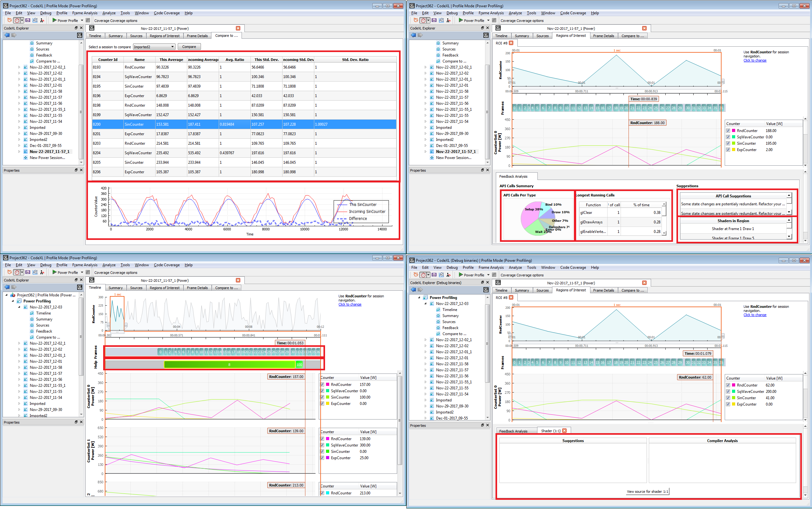
Task: Uncheck SinCounter checkbox showing value 195.00
Action: tap(728, 143)
